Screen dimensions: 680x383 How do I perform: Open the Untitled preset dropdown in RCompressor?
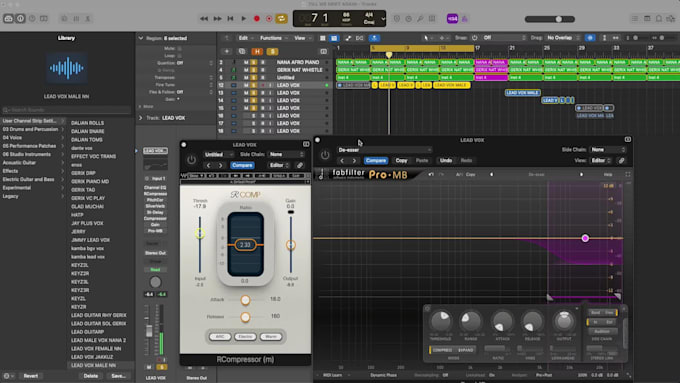pos(218,154)
